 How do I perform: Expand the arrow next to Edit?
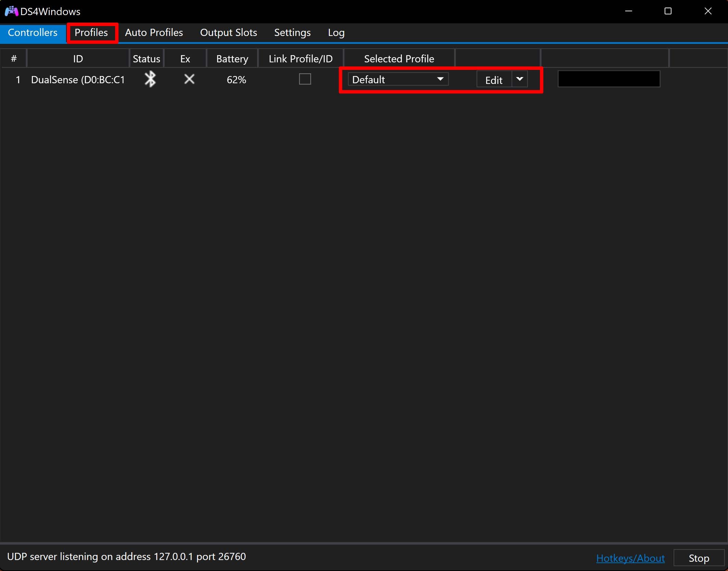[520, 79]
